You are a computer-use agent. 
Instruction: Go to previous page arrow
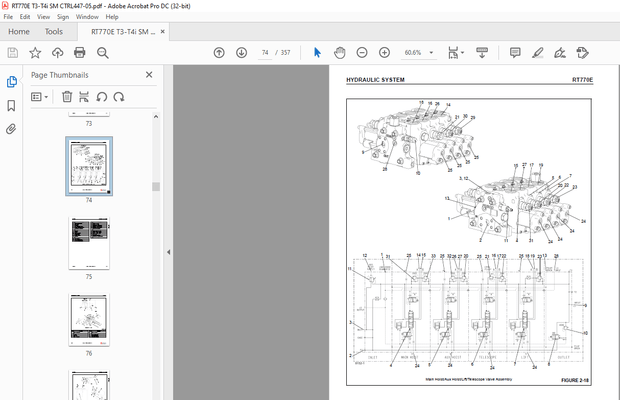219,53
